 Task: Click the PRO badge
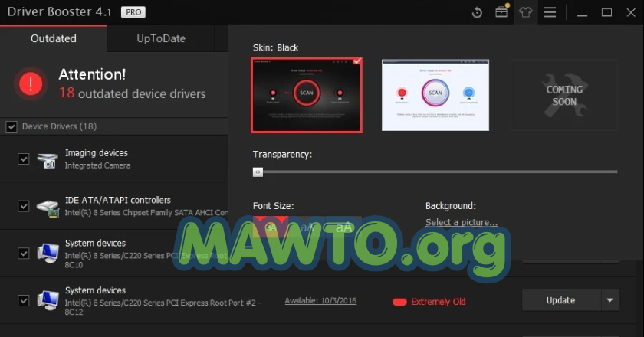(x=133, y=12)
